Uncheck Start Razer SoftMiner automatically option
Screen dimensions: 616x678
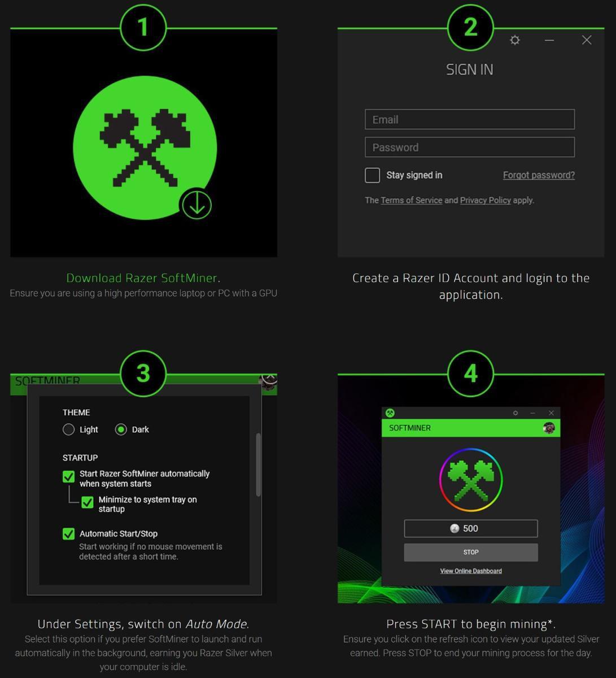tap(69, 477)
